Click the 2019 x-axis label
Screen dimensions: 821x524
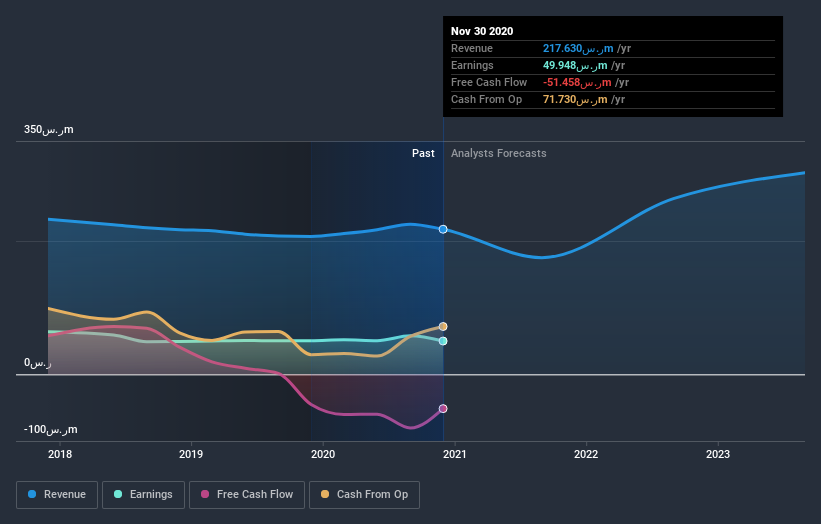[x=191, y=454]
